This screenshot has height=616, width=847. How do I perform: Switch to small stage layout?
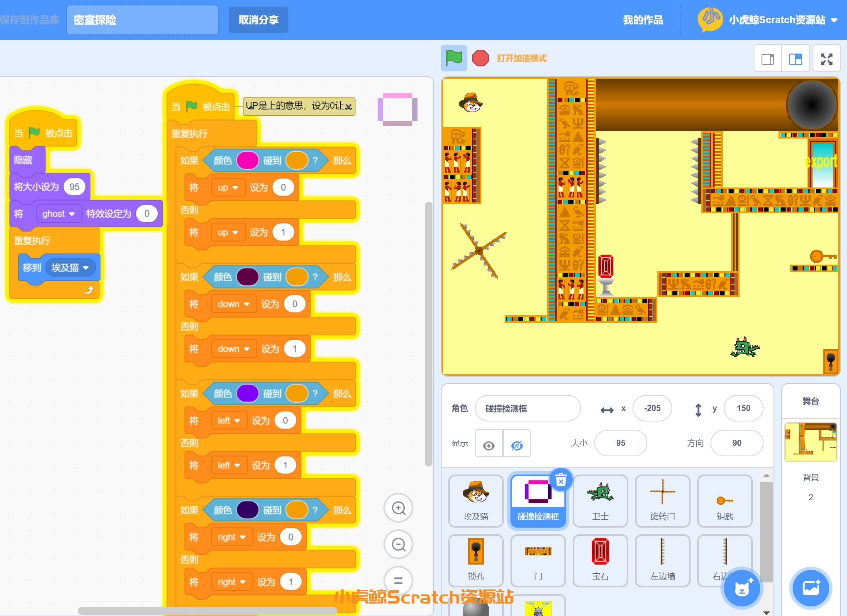(x=768, y=59)
